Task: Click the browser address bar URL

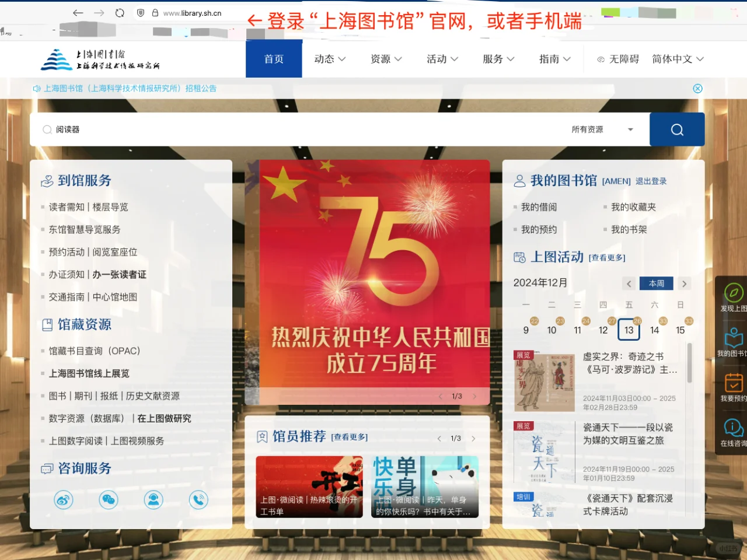Action: coord(192,13)
